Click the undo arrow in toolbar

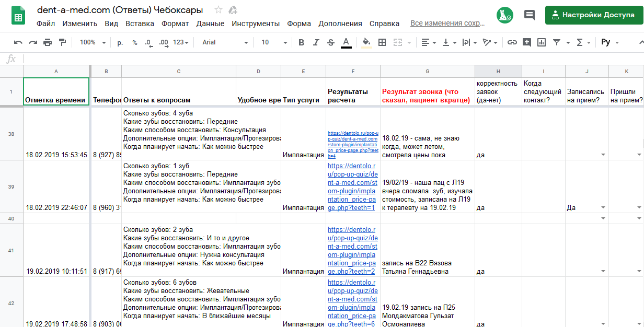coord(18,42)
